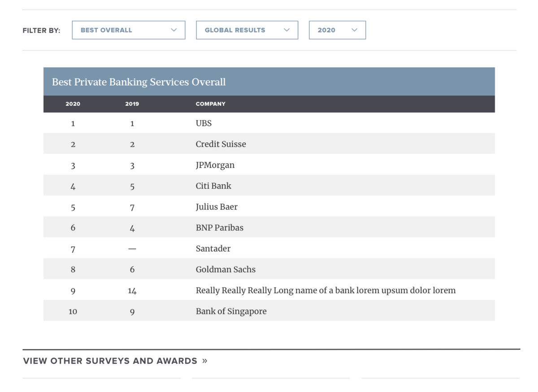
Task: Select the Citi Bank entry
Action: (213, 186)
